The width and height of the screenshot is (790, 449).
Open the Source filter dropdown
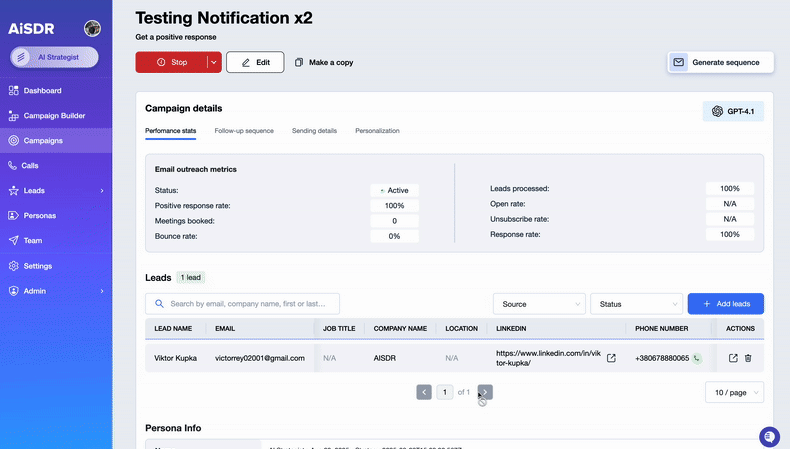click(538, 304)
